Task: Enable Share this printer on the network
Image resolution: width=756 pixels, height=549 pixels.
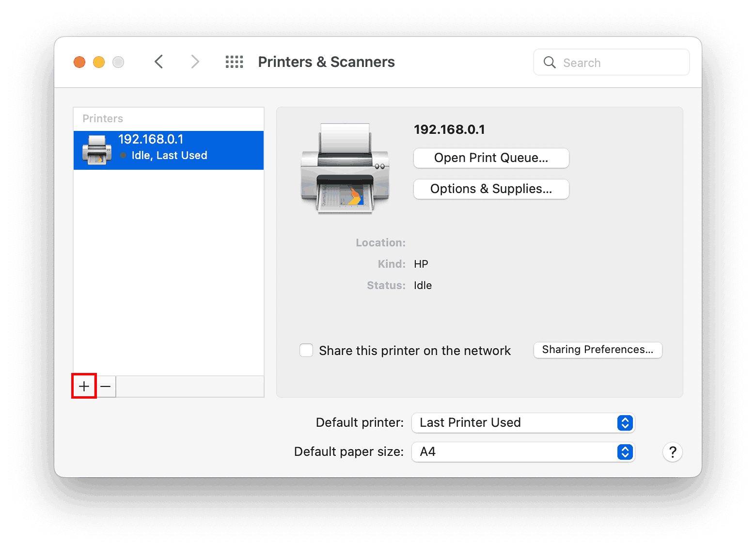Action: point(306,350)
